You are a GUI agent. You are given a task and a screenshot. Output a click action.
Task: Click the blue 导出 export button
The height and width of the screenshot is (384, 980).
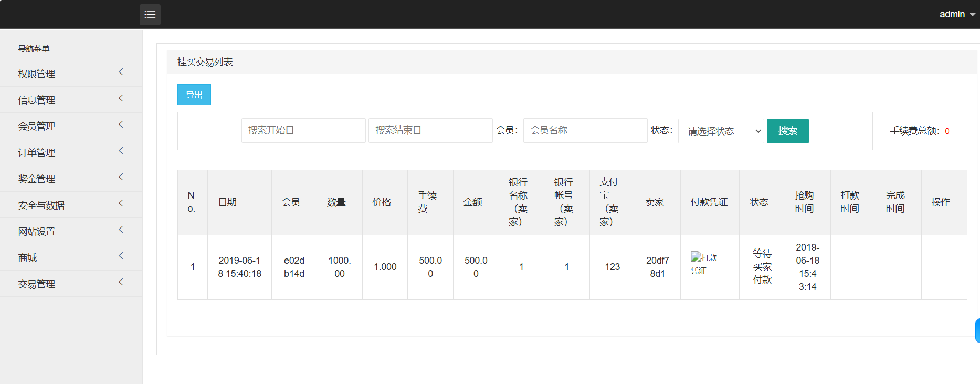click(x=194, y=95)
